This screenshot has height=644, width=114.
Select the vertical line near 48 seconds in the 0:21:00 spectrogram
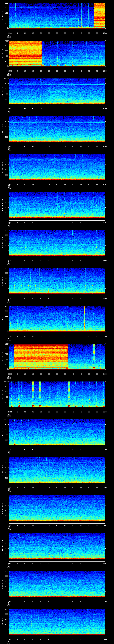[x=86, y=280]
